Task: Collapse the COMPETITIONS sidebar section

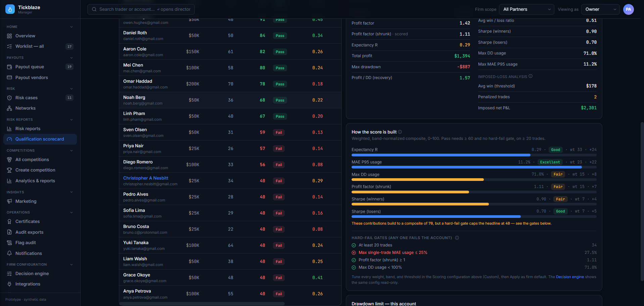Action: click(72, 151)
